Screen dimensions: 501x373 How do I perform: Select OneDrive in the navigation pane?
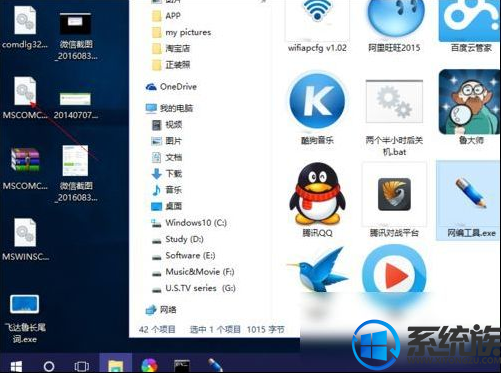[x=171, y=87]
